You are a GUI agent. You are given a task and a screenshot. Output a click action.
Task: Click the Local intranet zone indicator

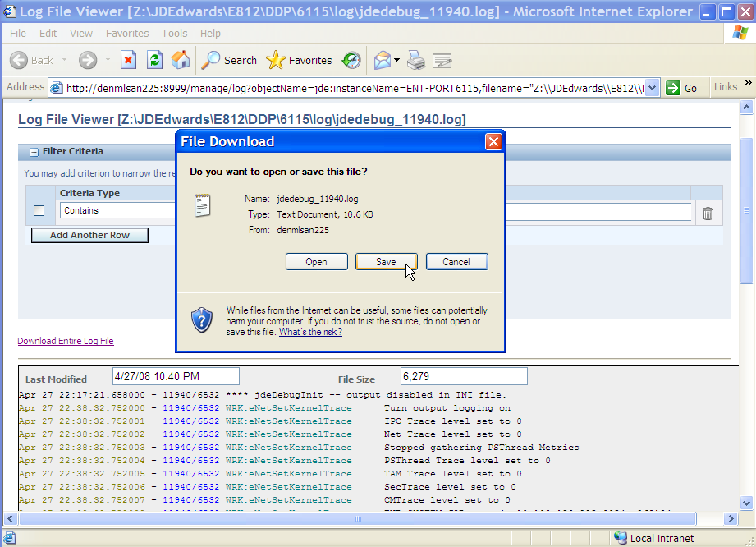click(654, 538)
